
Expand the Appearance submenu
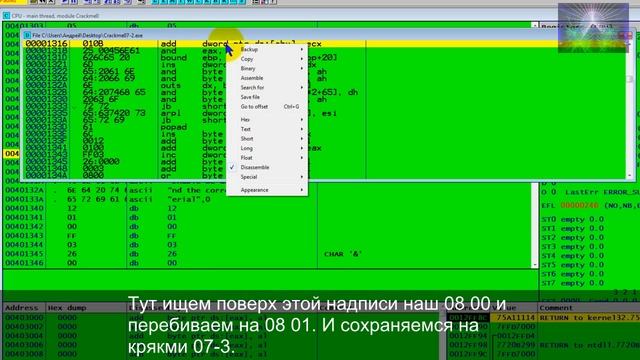coord(267,190)
